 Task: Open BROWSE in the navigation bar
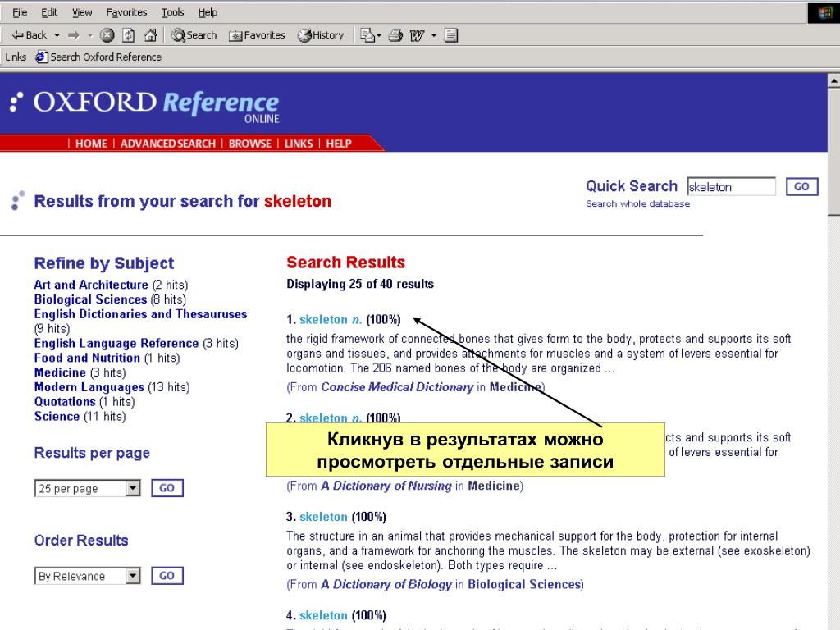(x=249, y=144)
